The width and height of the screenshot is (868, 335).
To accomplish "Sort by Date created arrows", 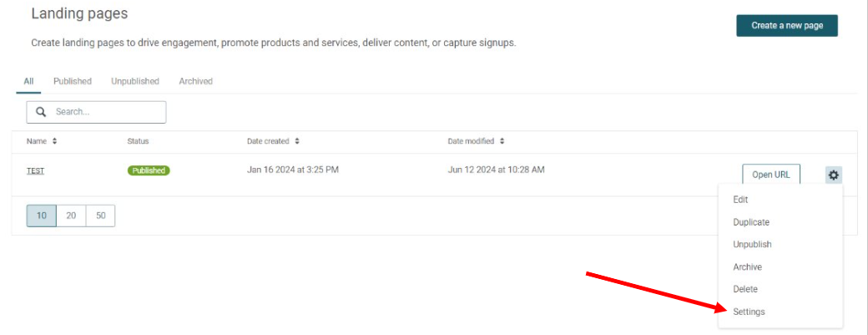I will pos(297,141).
